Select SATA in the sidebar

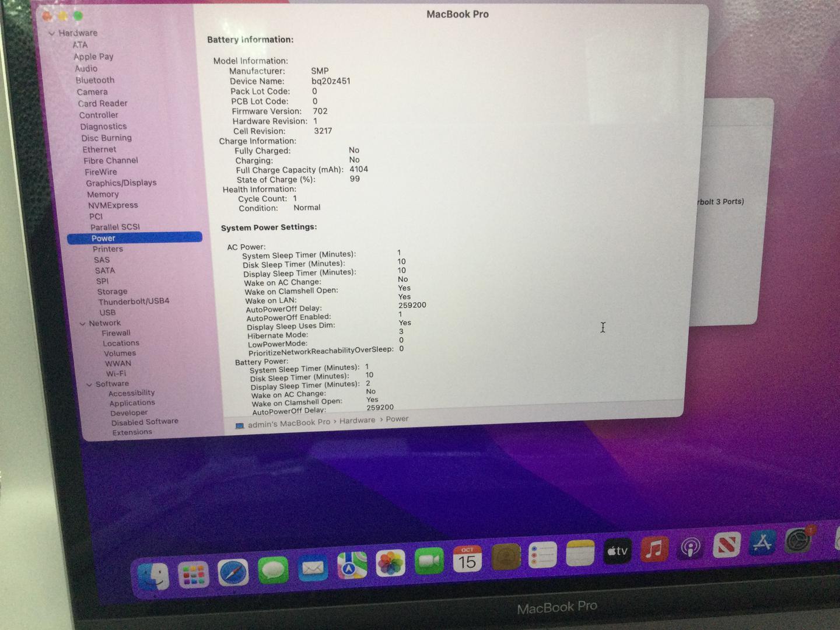pyautogui.click(x=105, y=271)
